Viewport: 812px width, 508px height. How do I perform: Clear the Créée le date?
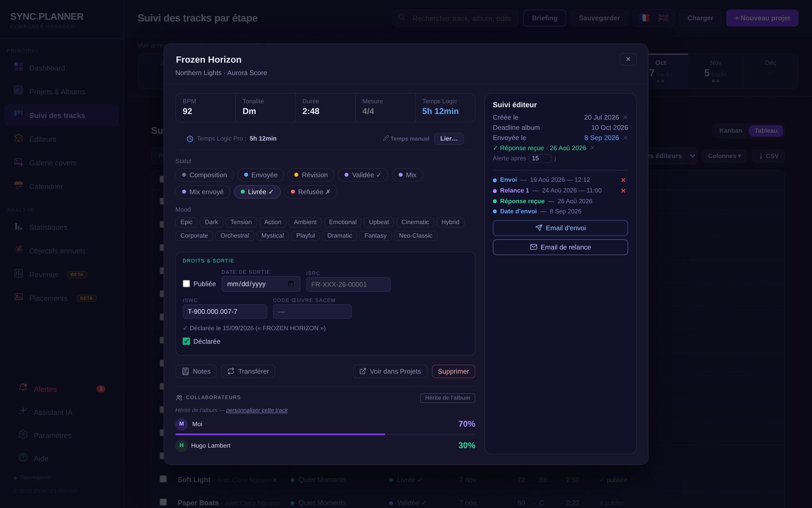coord(625,117)
